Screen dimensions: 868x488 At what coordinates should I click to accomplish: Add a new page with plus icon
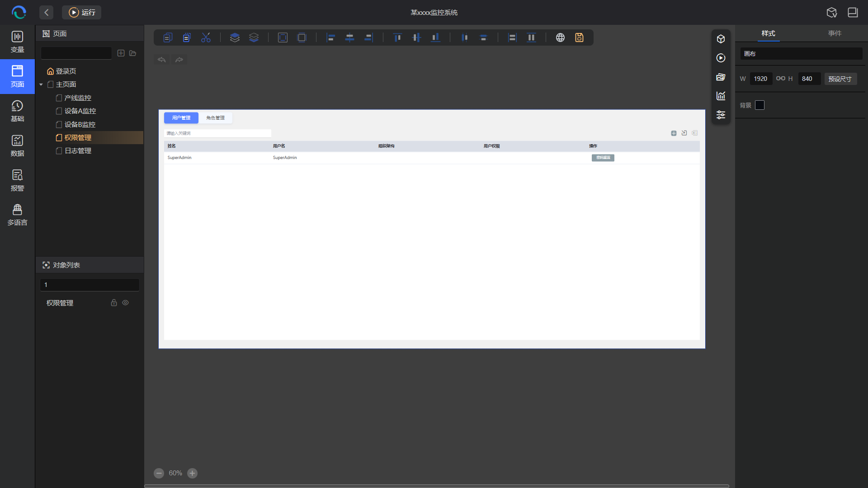(x=121, y=53)
